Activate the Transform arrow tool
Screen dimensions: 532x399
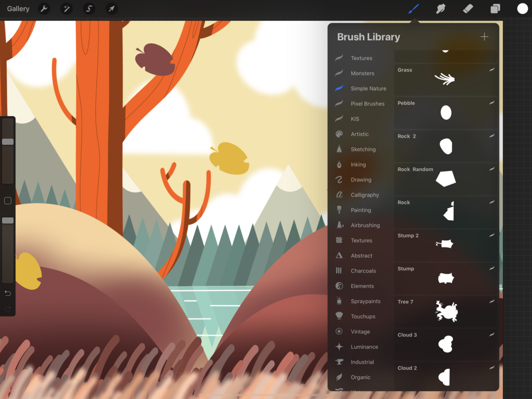pyautogui.click(x=112, y=9)
